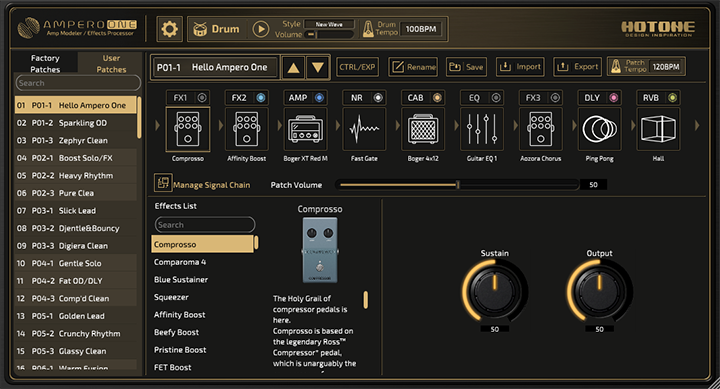720x389 pixels.
Task: Click the Manage Signal Chain icon
Action: (x=163, y=183)
